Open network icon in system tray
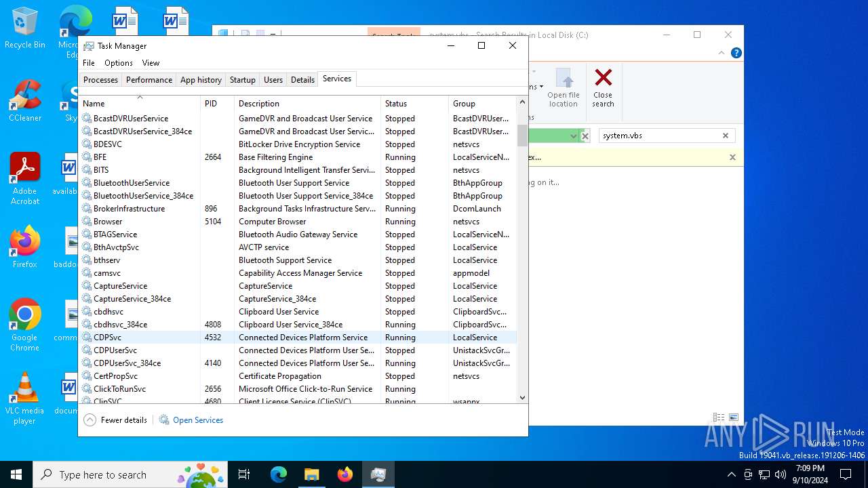This screenshot has height=488, width=868. [x=764, y=474]
